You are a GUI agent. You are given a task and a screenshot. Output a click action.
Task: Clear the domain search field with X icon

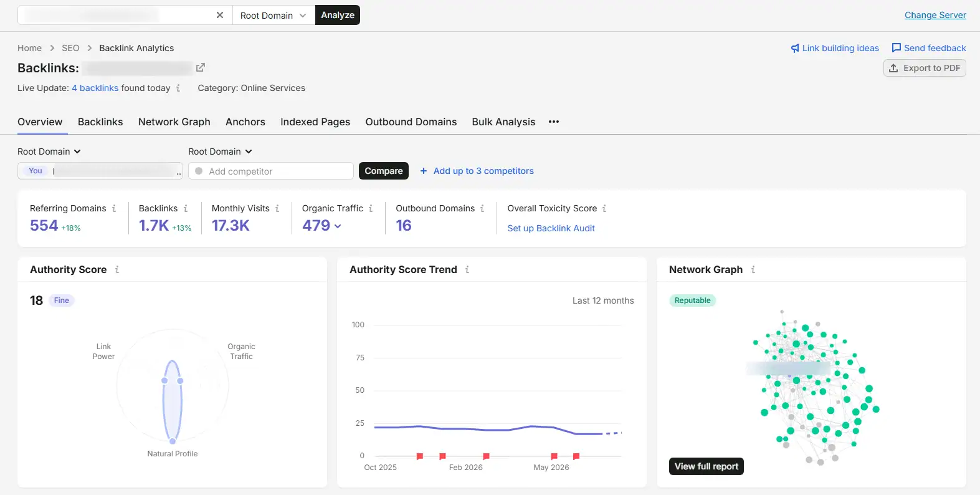click(220, 15)
